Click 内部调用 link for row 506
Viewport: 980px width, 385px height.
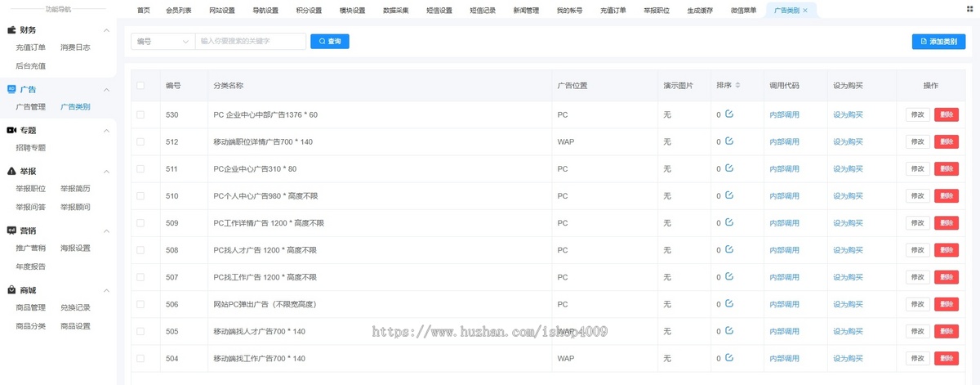(x=784, y=305)
